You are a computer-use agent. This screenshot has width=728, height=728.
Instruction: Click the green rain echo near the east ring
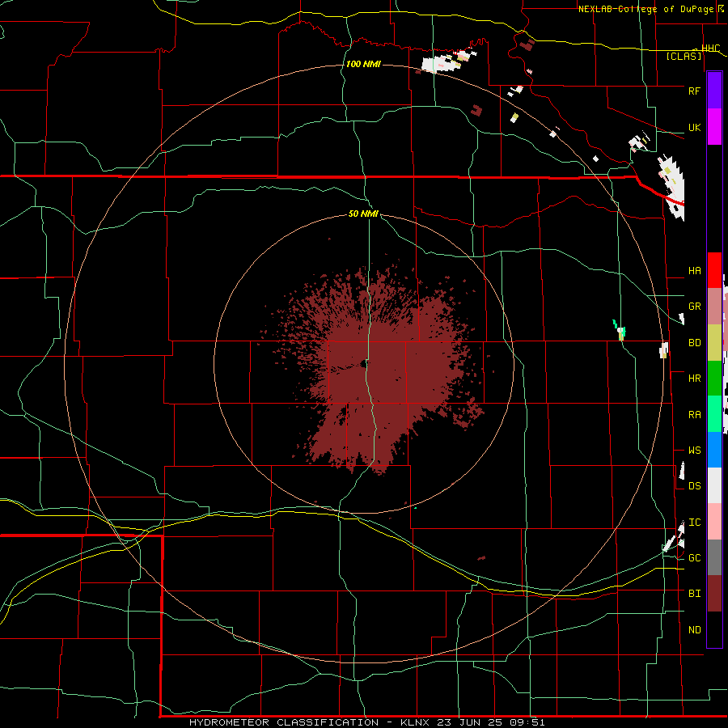click(620, 330)
